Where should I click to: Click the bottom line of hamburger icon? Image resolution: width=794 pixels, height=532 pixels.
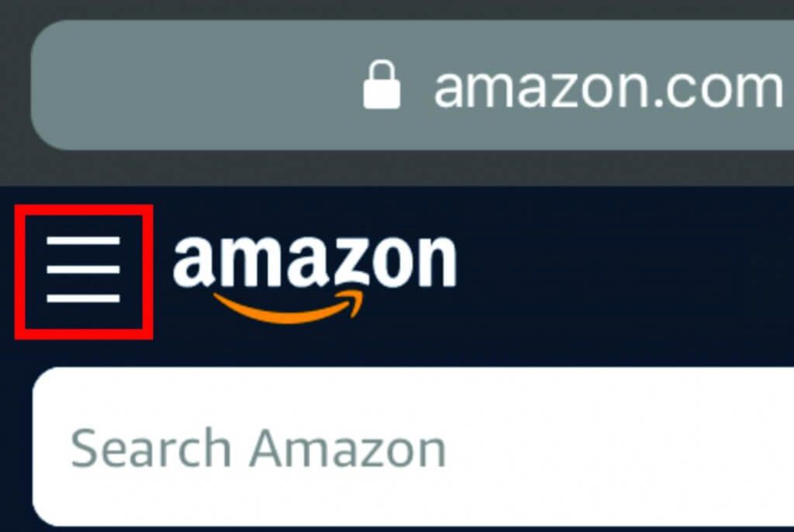(84, 299)
